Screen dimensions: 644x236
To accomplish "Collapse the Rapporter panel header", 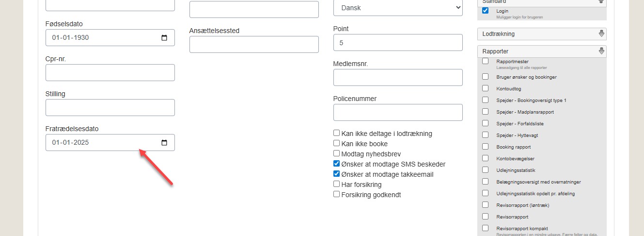I will (537, 51).
